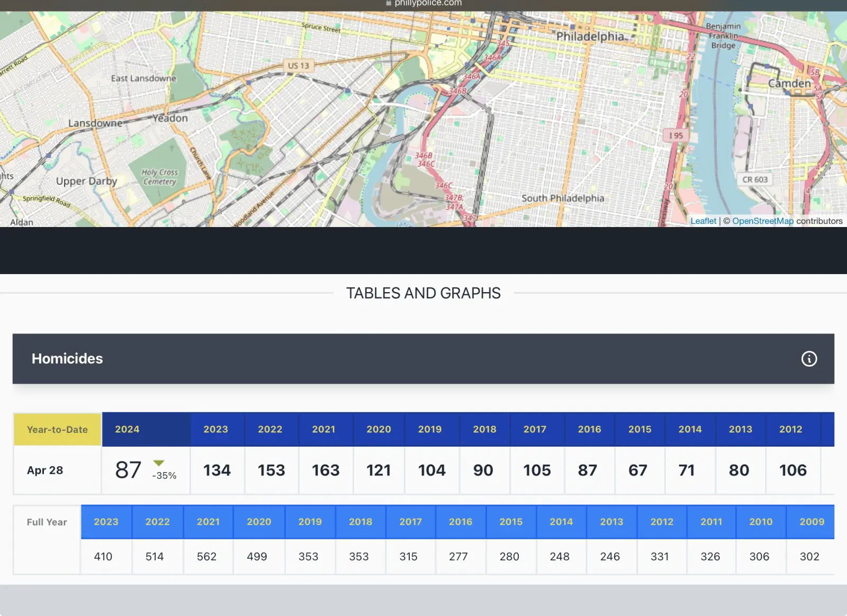The image size is (847, 616).
Task: Click the US 13 route shield on map
Action: pos(298,66)
